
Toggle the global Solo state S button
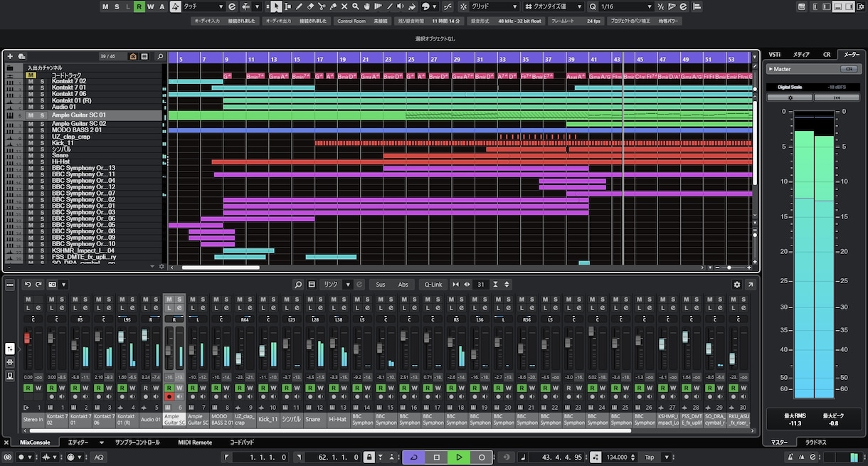(x=117, y=6)
